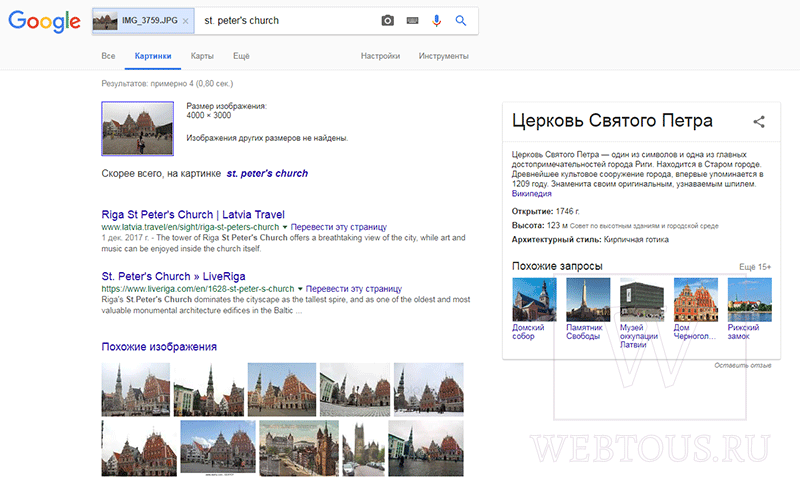Open last similar image in top row
Image resolution: width=800 pixels, height=482 pixels.
point(429,389)
